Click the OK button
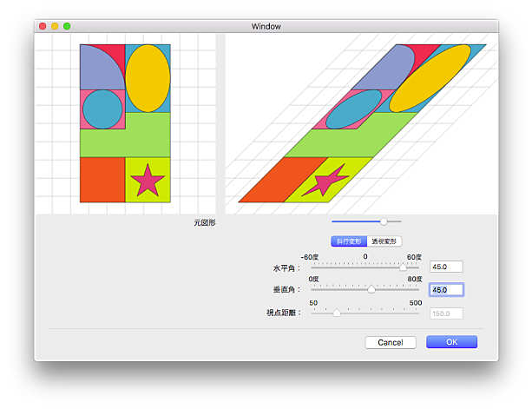The height and width of the screenshot is (409, 532). pyautogui.click(x=451, y=342)
